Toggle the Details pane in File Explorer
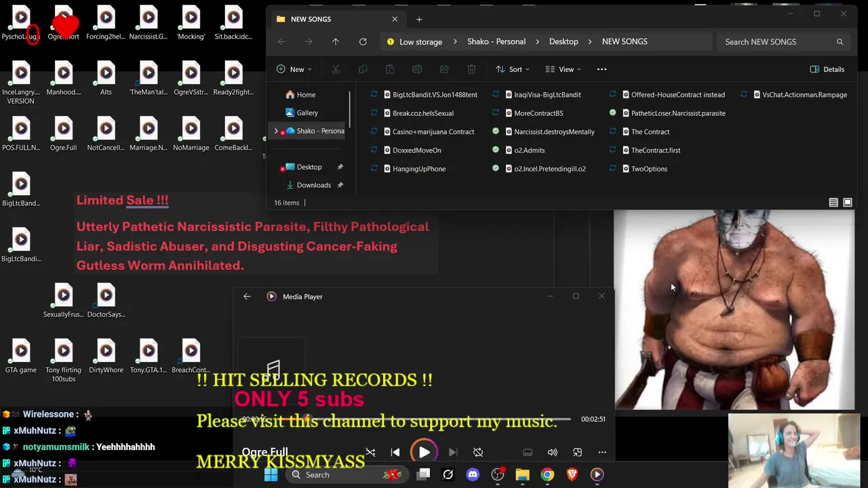The image size is (868, 488). click(x=827, y=69)
